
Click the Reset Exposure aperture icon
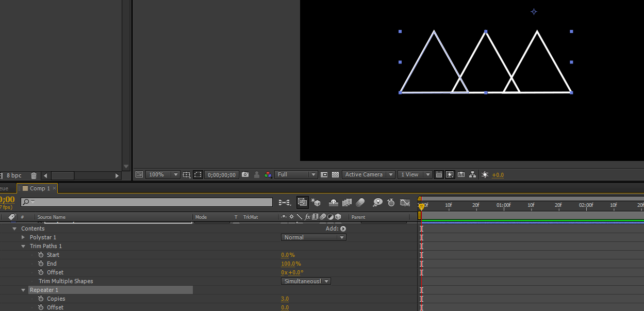[x=485, y=175]
